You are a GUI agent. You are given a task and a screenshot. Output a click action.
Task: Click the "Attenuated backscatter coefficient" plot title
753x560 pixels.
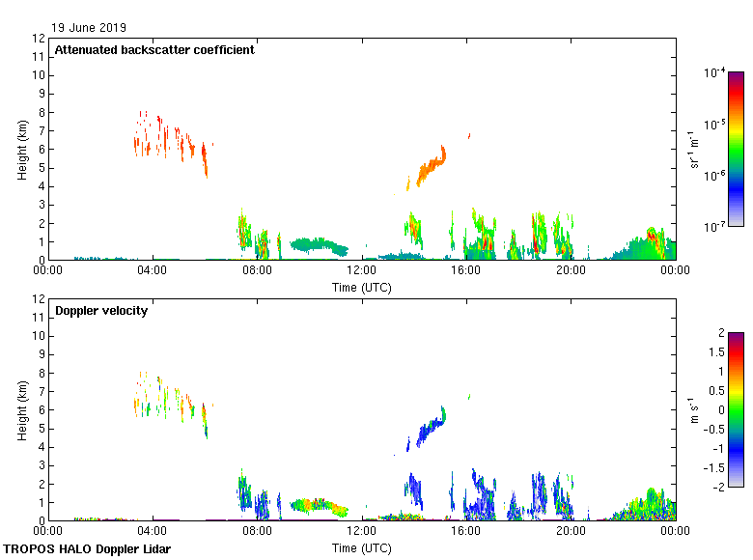[154, 50]
